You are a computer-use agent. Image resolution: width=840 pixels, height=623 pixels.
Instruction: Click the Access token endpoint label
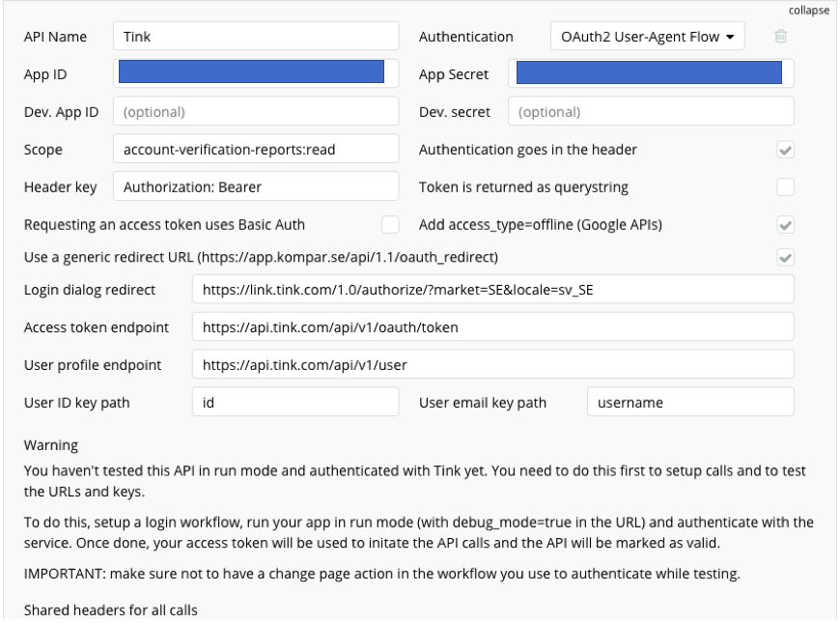point(97,327)
